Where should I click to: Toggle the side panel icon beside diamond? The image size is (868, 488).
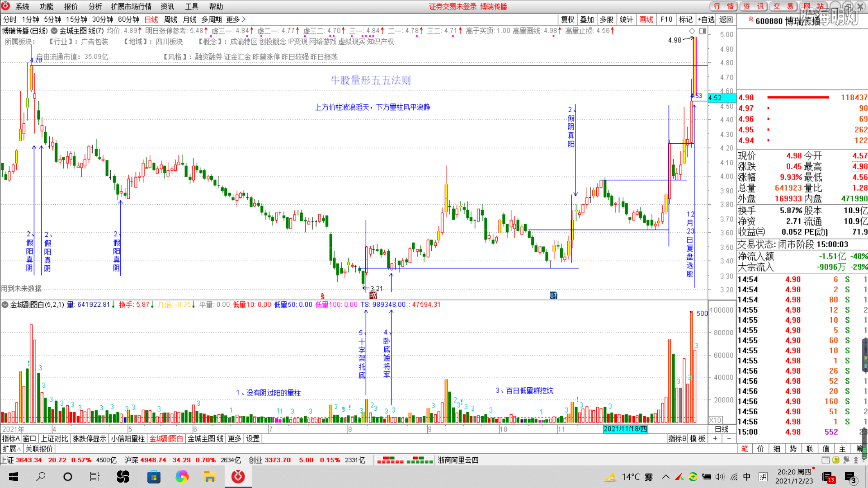703,31
